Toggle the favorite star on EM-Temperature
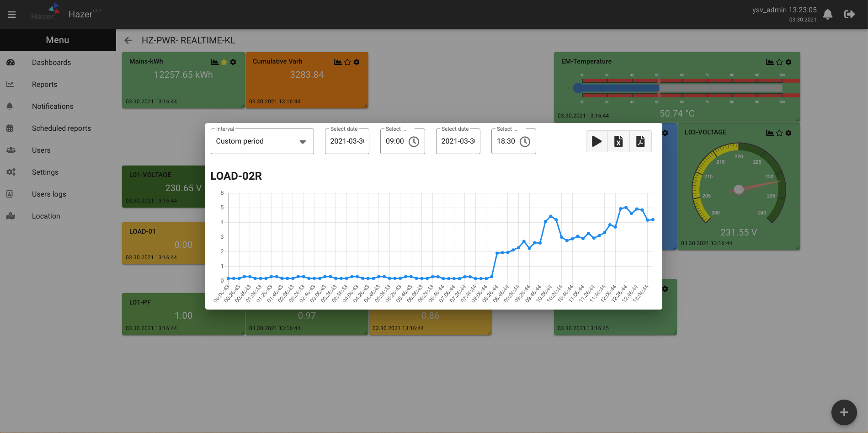868x433 pixels. coord(779,62)
